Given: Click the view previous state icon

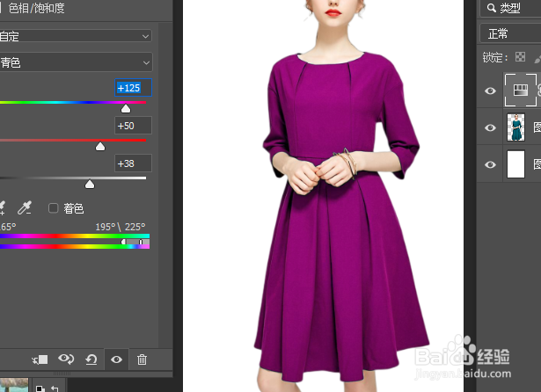Looking at the screenshot, I should [x=66, y=359].
